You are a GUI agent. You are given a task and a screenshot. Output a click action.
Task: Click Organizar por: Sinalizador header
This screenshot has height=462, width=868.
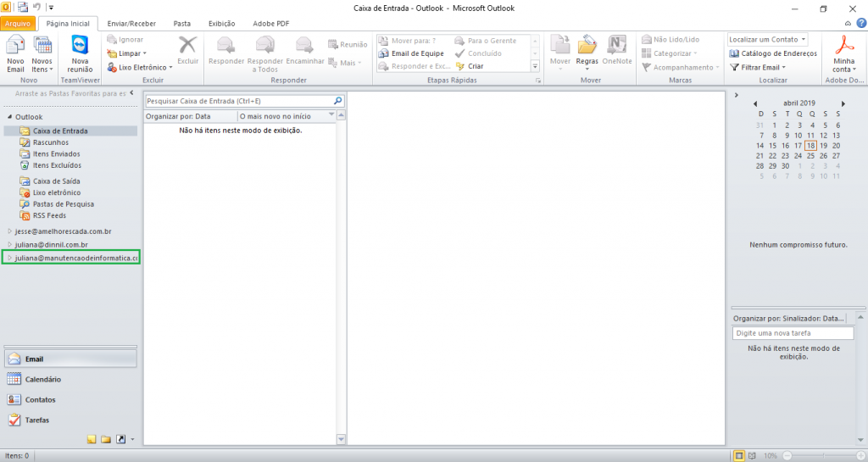(788, 318)
